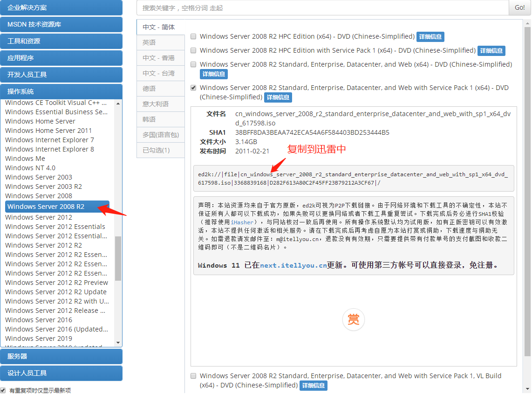
Task: Switch to the 韩语 language tab
Action: click(161, 119)
